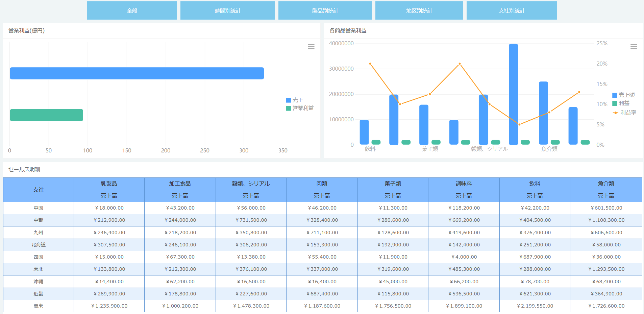Click the 近畿 row label
The height and width of the screenshot is (314, 644).
point(39,294)
